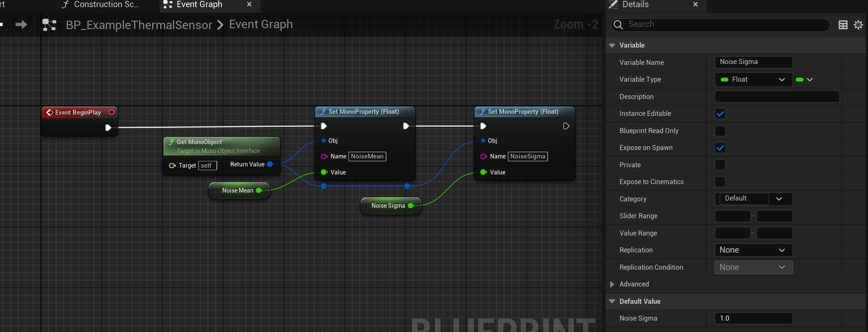This screenshot has width=868, height=332.
Task: Enable the Blueprint Read Only checkbox
Action: point(720,131)
